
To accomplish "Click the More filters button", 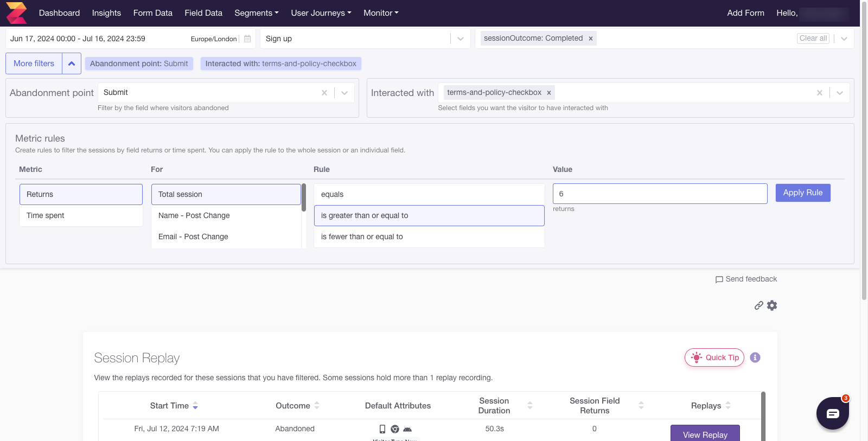I will (x=34, y=63).
